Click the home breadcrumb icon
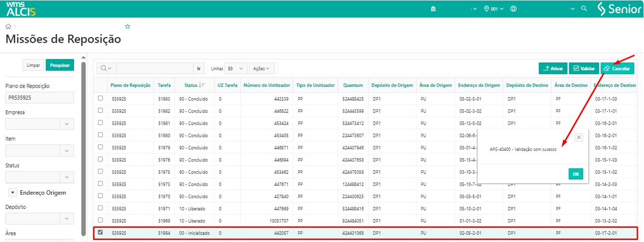Viewport: 644px width, 242px height. pyautogui.click(x=8, y=26)
